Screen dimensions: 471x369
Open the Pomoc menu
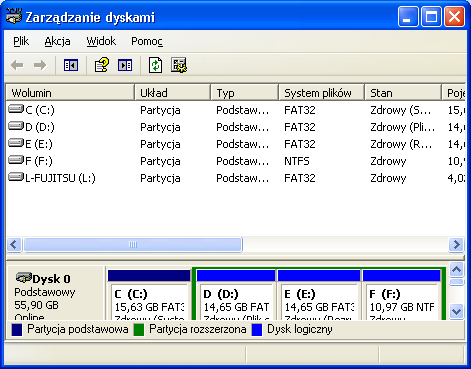tap(147, 41)
